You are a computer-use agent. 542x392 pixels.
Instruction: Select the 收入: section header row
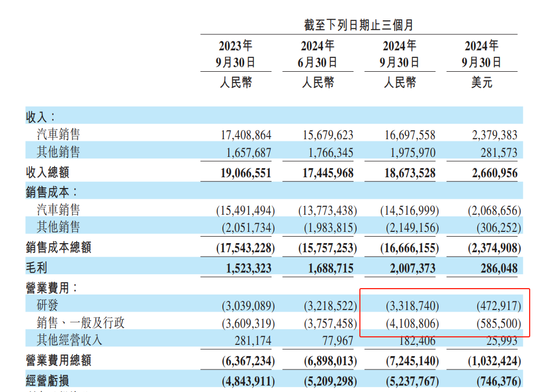click(41, 116)
